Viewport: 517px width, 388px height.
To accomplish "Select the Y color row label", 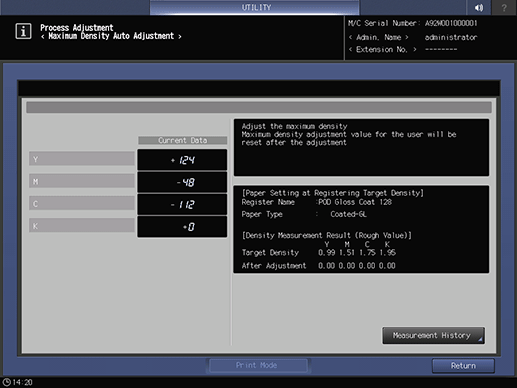I will click(82, 159).
